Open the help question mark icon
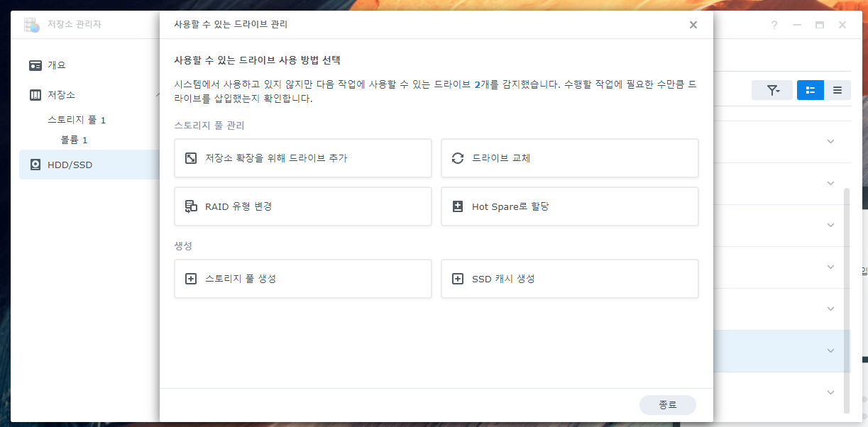Image resolution: width=868 pixels, height=427 pixels. pyautogui.click(x=774, y=25)
